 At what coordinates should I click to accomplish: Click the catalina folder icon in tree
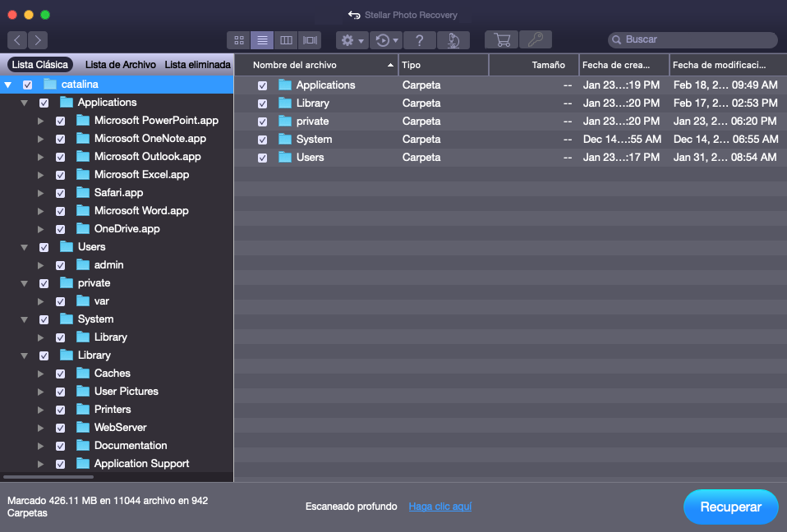(49, 84)
